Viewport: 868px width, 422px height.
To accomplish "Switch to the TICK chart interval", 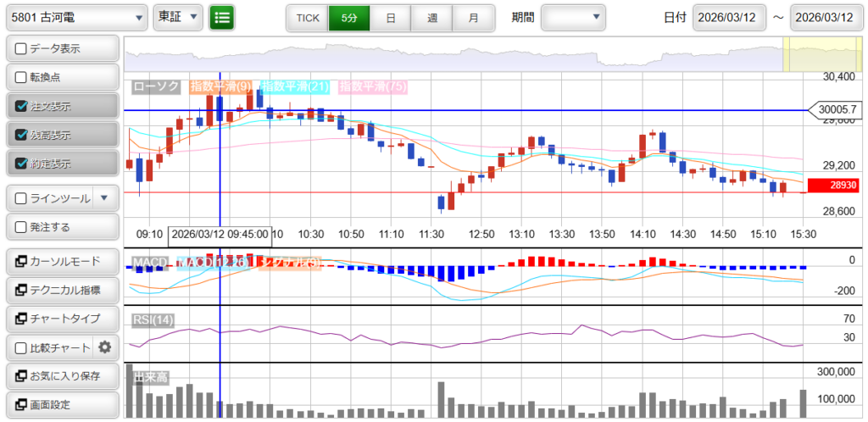I will click(306, 18).
